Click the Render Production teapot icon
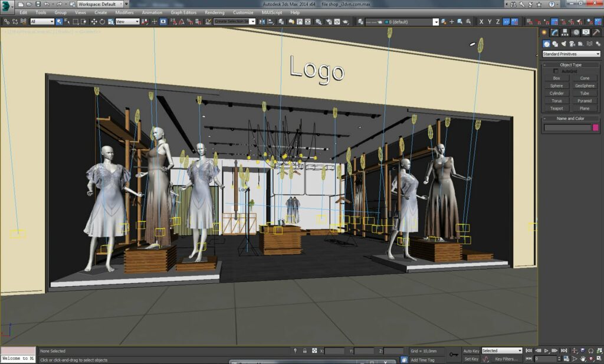 (346, 22)
